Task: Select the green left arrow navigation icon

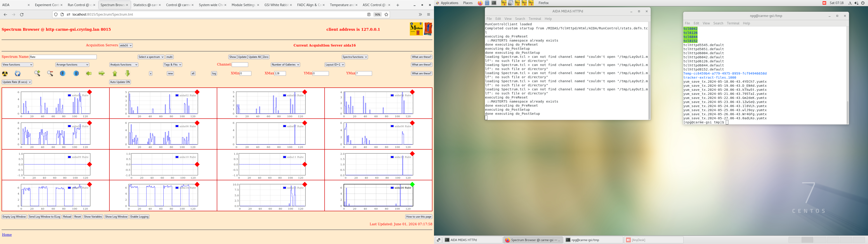Action: (x=89, y=73)
